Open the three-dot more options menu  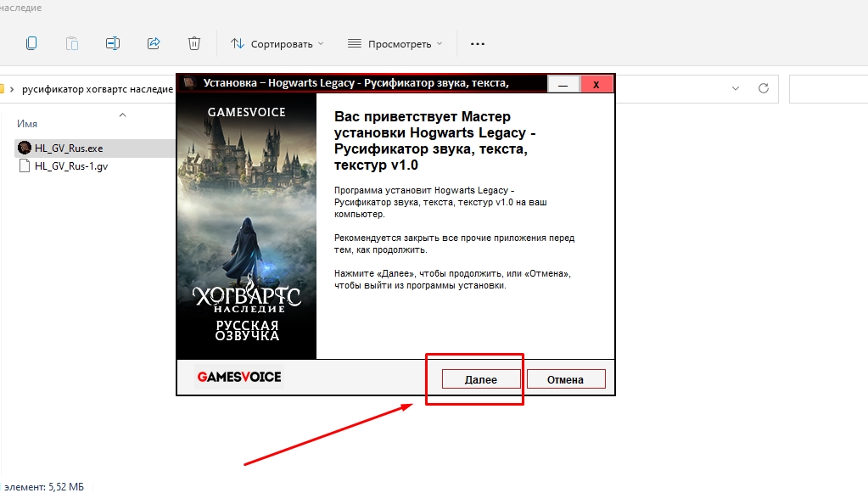click(x=477, y=44)
